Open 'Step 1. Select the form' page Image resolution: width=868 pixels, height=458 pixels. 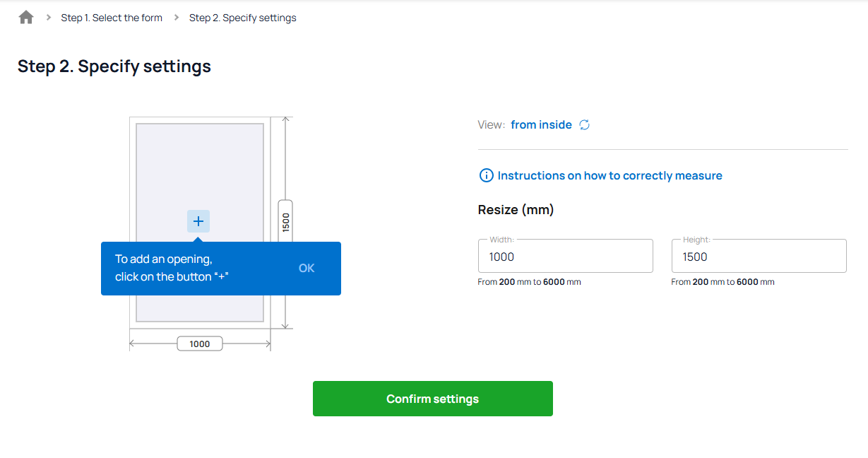click(x=112, y=17)
